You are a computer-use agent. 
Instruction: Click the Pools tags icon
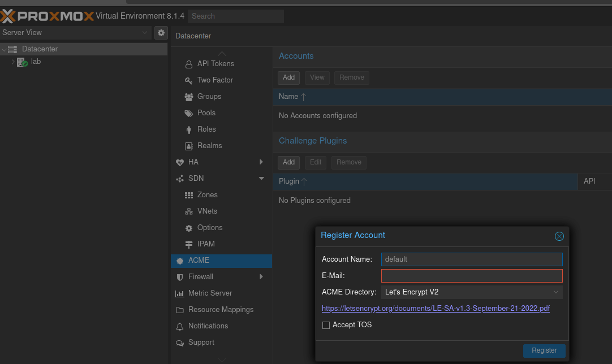tap(189, 113)
